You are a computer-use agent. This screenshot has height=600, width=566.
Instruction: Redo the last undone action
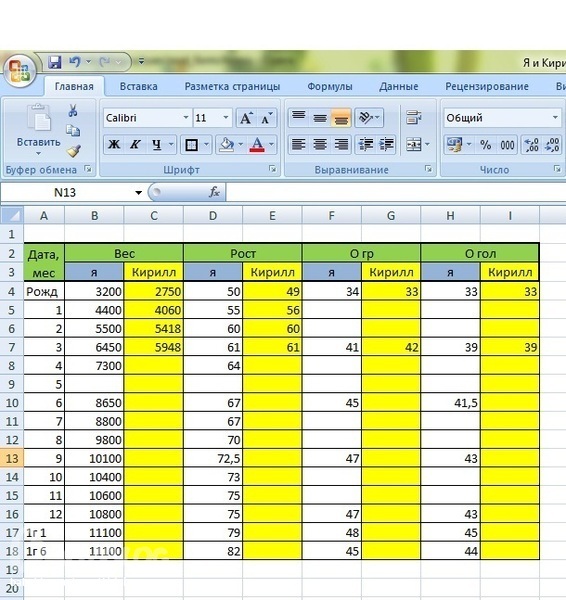tap(104, 62)
